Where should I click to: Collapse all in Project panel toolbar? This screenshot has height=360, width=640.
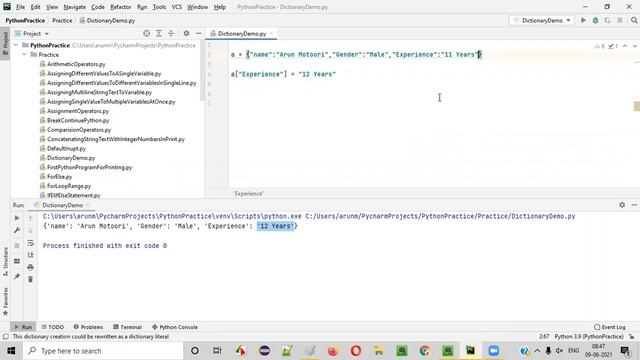(171, 33)
